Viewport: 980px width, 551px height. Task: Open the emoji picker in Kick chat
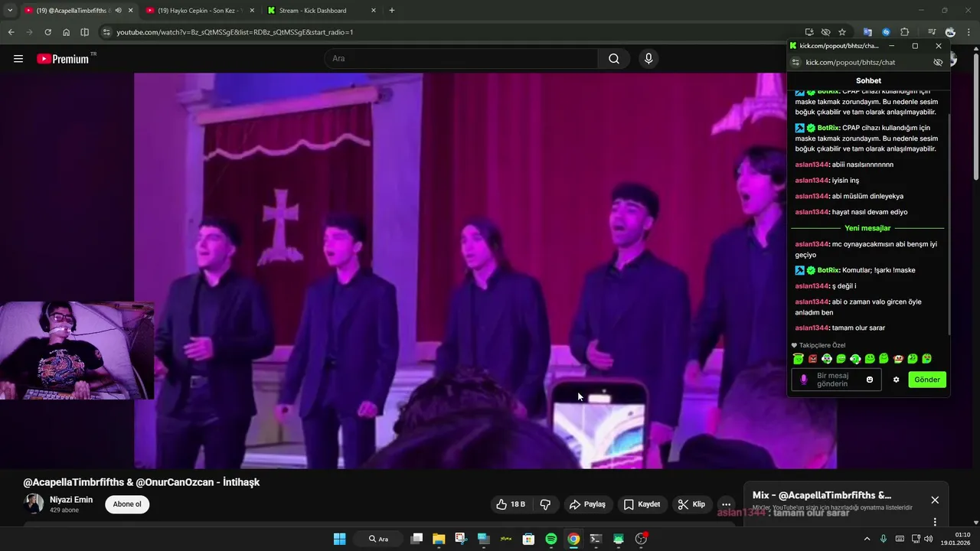tap(870, 380)
